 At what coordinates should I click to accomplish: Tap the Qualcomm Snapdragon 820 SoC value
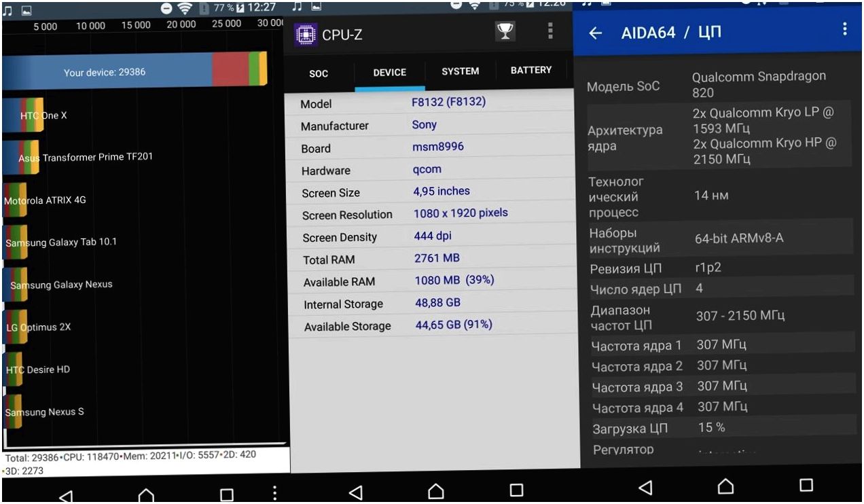pyautogui.click(x=759, y=84)
